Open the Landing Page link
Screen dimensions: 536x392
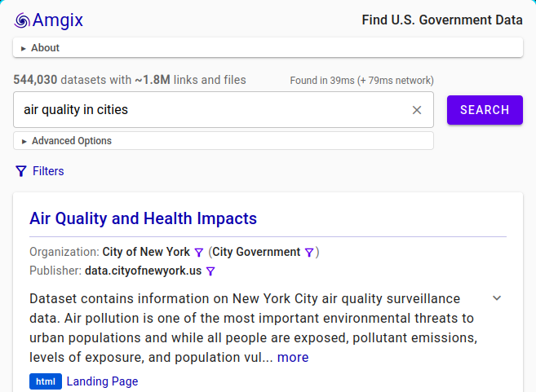pos(102,381)
